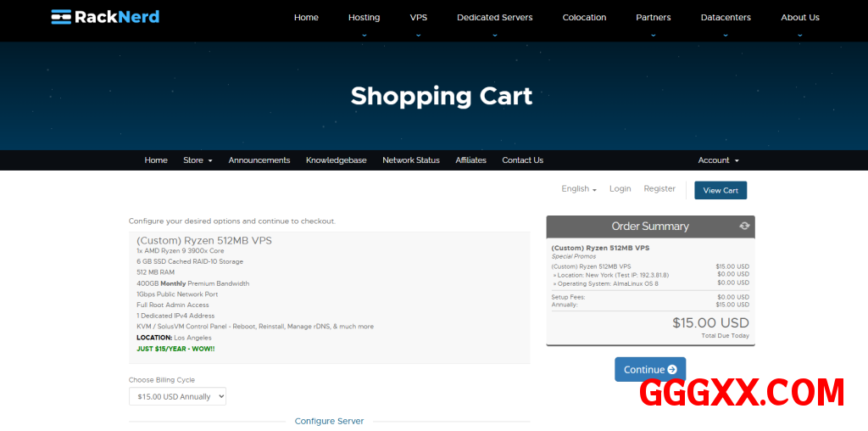Expand the Account dropdown

coord(718,160)
